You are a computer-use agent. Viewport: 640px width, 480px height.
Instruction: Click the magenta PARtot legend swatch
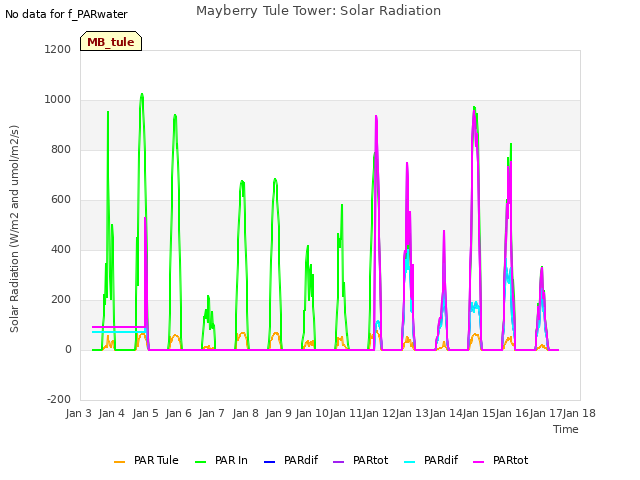(x=478, y=462)
